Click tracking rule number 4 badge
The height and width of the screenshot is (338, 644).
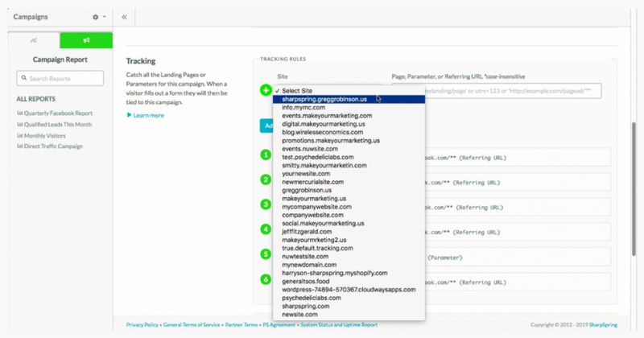coord(266,229)
